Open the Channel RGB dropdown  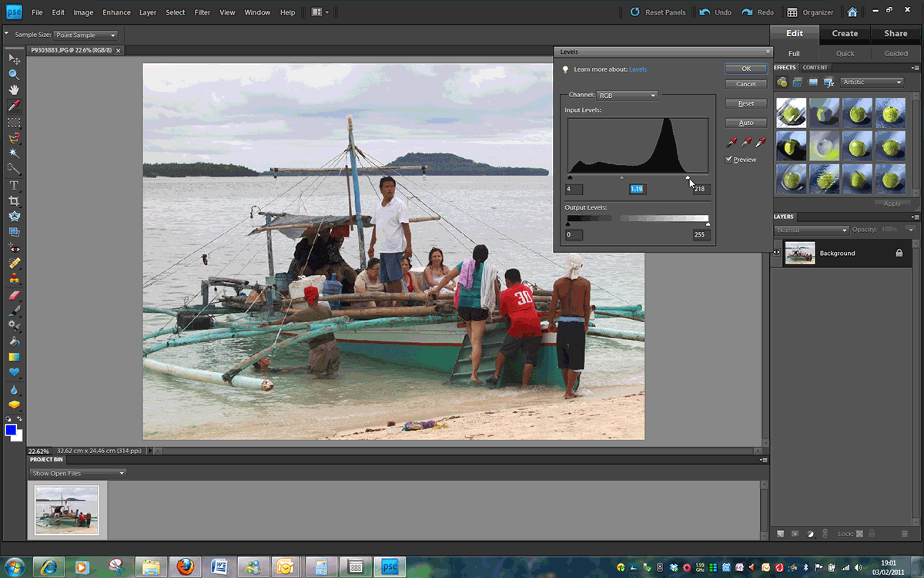[627, 96]
